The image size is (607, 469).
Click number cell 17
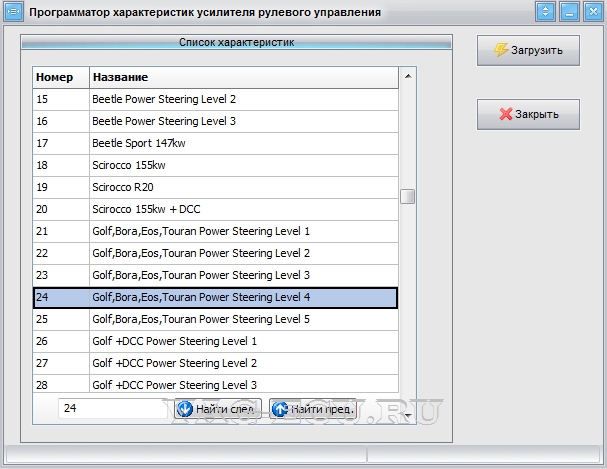[x=61, y=144]
